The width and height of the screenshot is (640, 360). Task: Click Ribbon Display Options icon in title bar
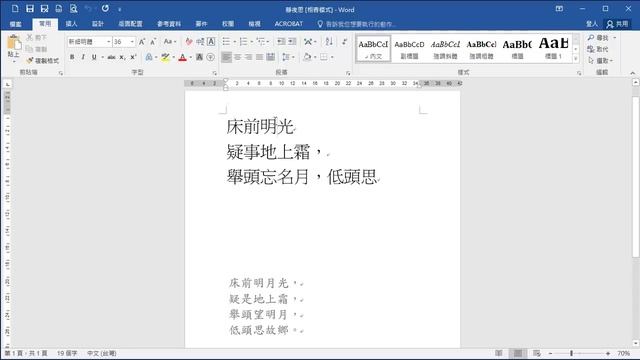(x=559, y=9)
